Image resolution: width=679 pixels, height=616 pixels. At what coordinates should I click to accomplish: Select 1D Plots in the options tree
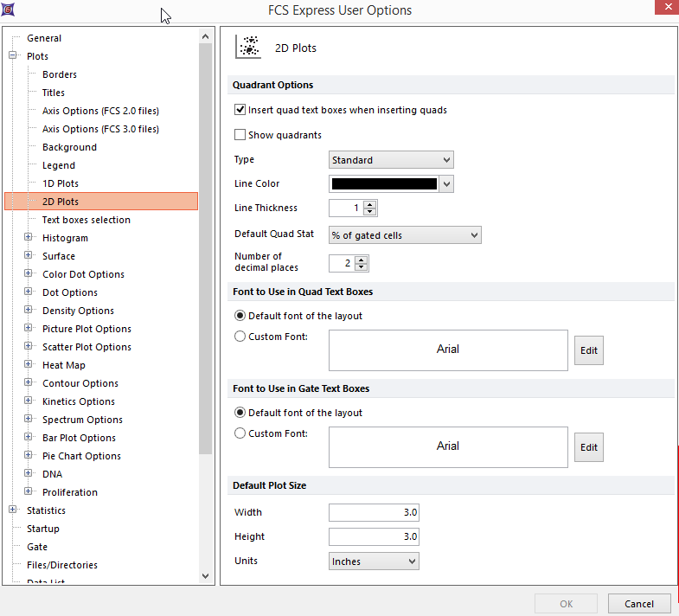61,183
